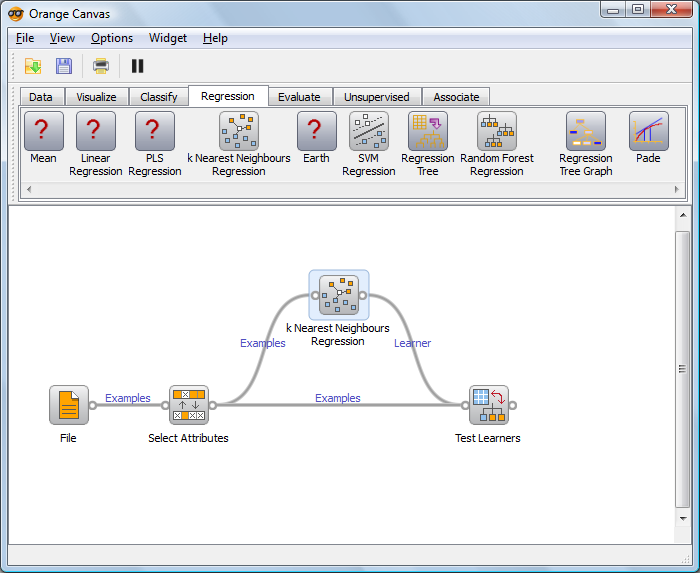Click the canvas scrollbar up arrow
This screenshot has height=573, width=700.
[x=683, y=215]
